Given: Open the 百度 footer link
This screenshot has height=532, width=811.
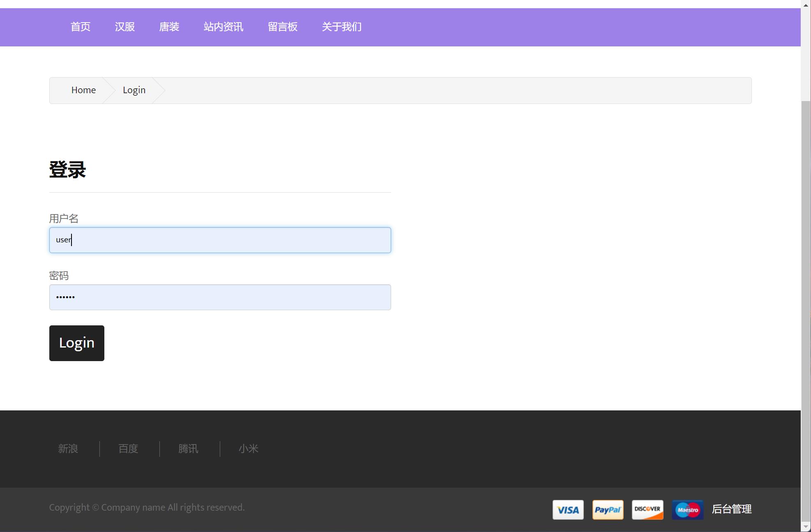Looking at the screenshot, I should 129,449.
